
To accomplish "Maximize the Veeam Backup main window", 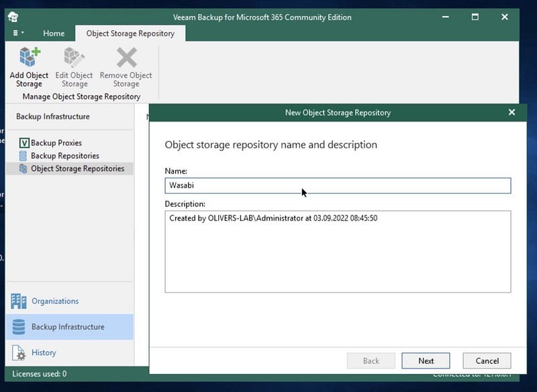I will coord(475,17).
